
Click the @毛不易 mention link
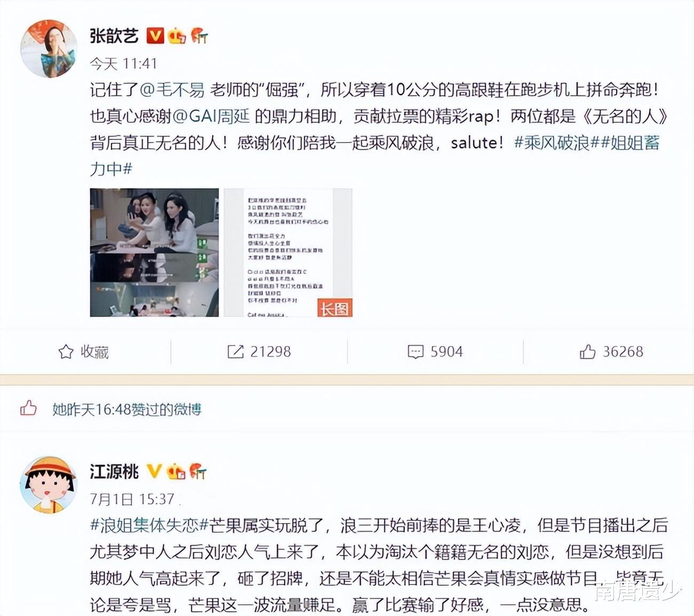coord(172,89)
